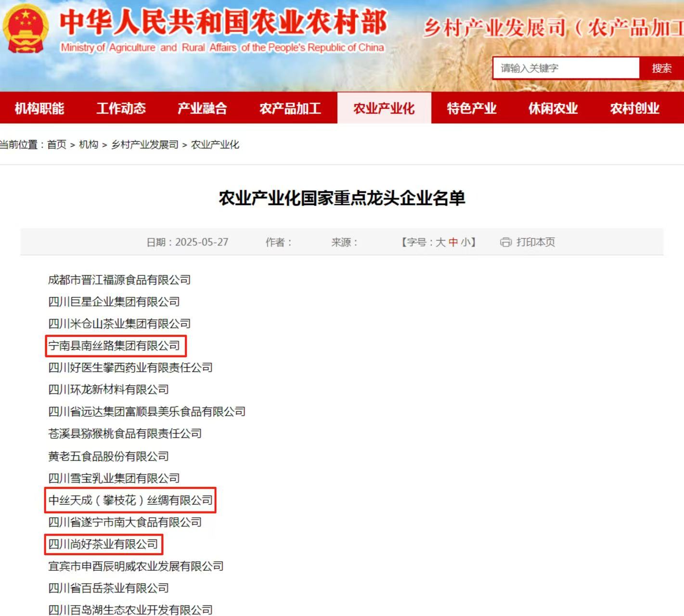
Task: Set font size to 小
Action: [x=465, y=242]
